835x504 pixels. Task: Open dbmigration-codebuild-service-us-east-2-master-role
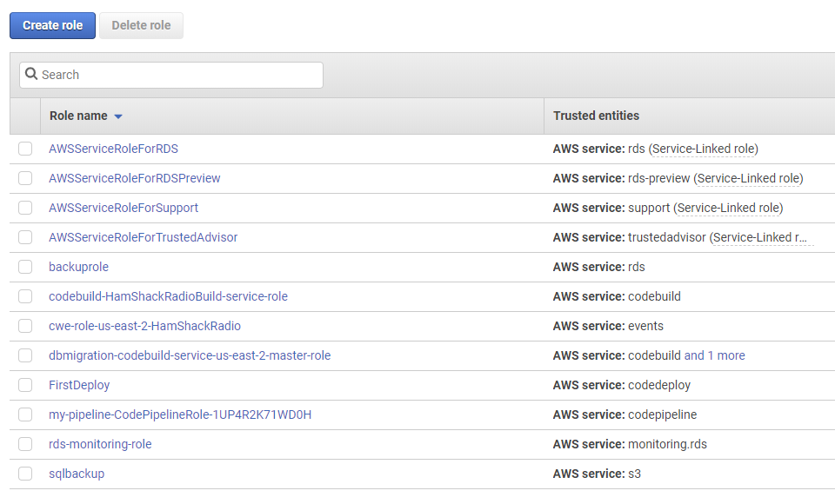[190, 355]
